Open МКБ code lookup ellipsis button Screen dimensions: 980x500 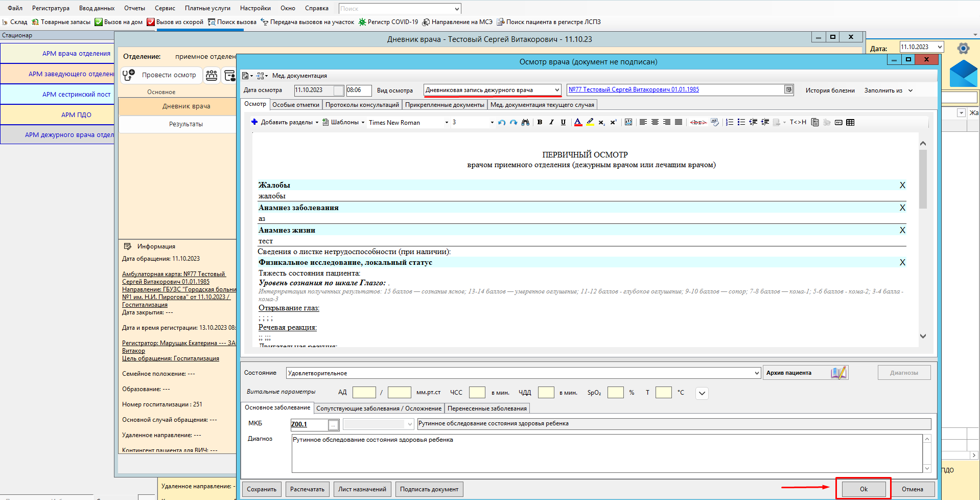333,425
